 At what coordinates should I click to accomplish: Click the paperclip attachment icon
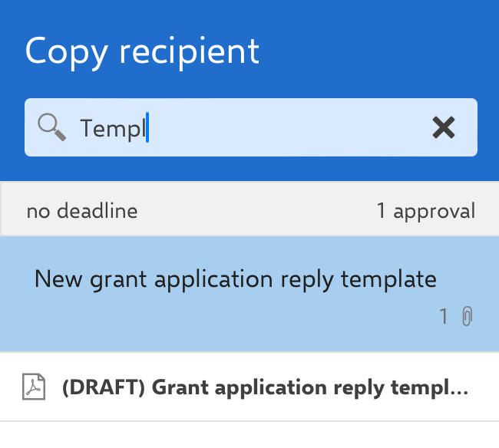(466, 316)
